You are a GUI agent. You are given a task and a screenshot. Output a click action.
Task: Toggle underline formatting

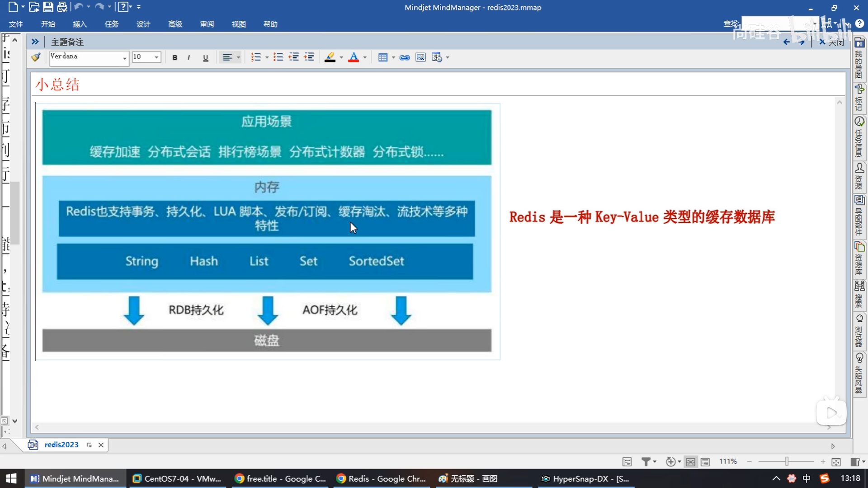[205, 57]
